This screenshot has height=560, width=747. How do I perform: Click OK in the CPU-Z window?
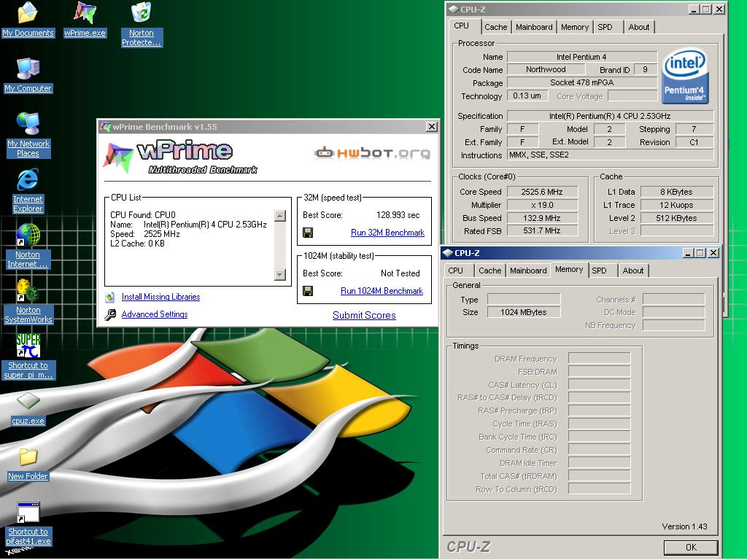click(691, 548)
